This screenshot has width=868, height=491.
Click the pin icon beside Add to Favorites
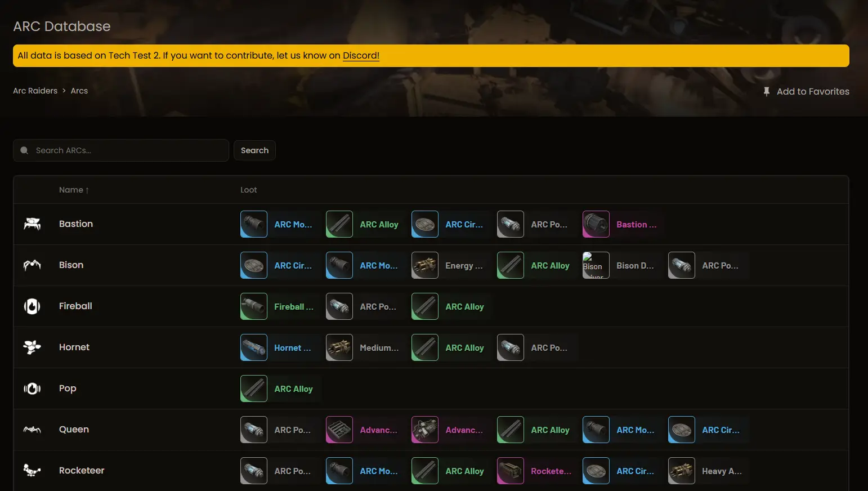pyautogui.click(x=766, y=91)
